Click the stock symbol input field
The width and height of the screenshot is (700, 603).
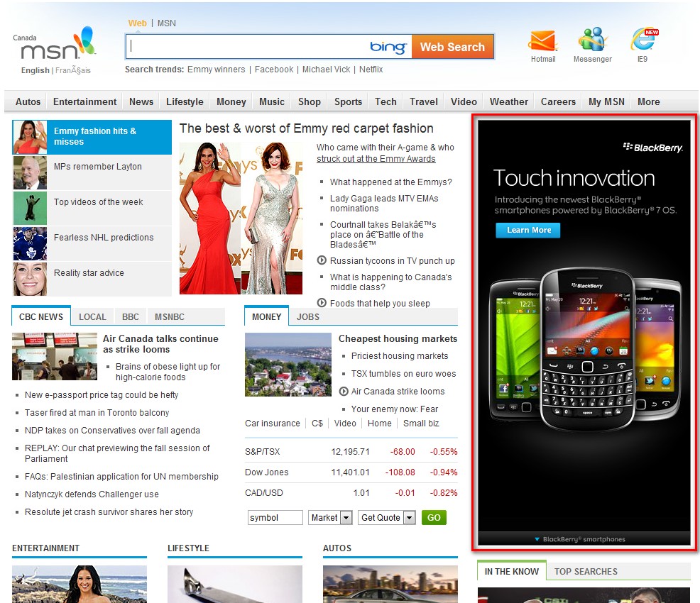tap(275, 518)
